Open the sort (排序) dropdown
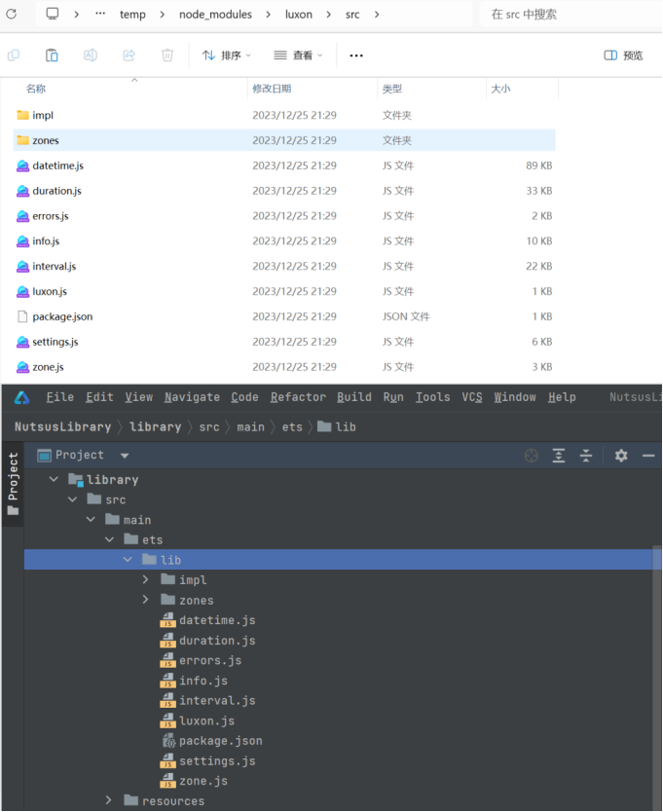 pyautogui.click(x=226, y=55)
